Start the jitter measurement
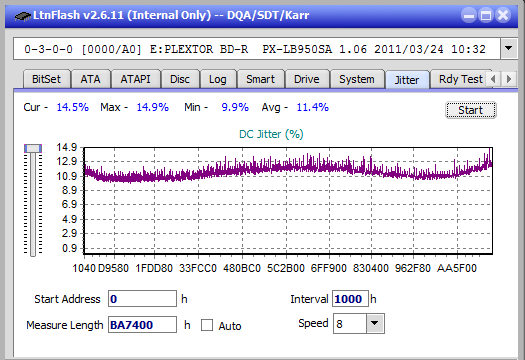This screenshot has width=525, height=360. [x=470, y=110]
